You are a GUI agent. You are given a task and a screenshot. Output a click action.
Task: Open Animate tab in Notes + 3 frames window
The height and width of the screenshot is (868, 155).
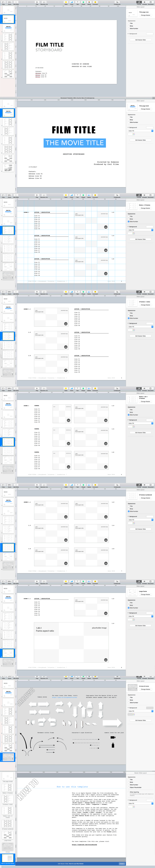coord(145,195)
